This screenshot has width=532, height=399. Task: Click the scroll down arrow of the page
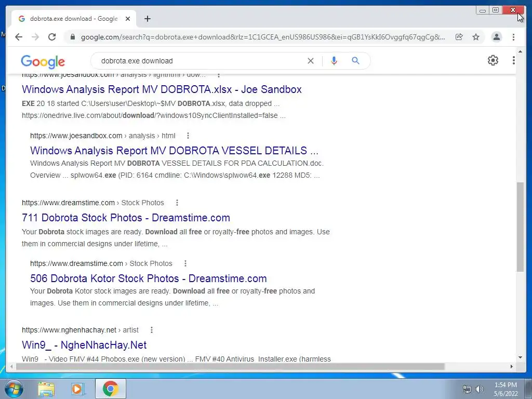click(x=520, y=357)
